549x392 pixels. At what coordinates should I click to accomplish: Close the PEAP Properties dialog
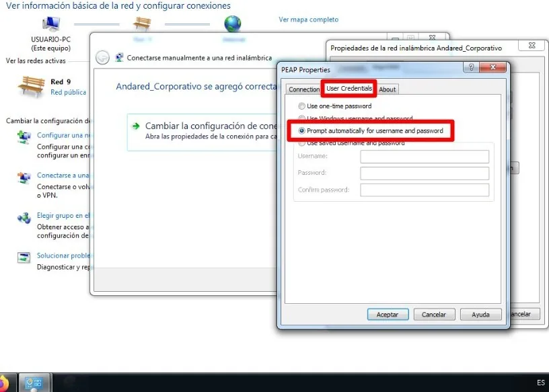pos(493,67)
